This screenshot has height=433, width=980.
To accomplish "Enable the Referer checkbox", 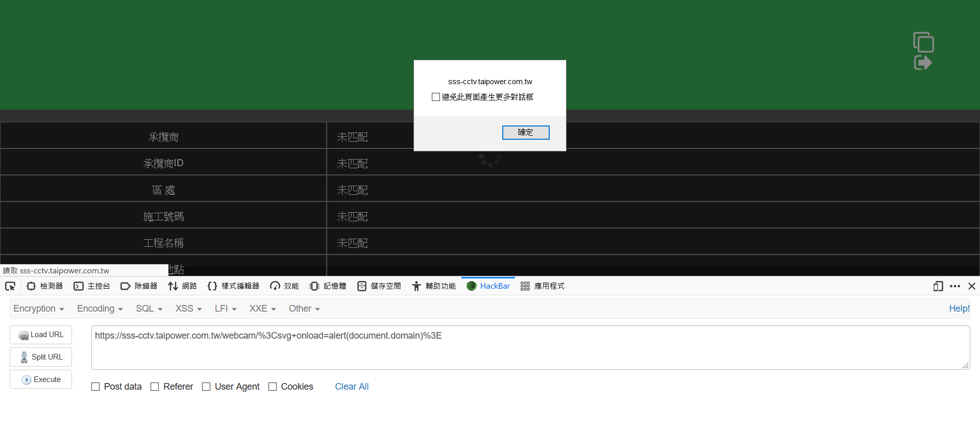I will pos(155,387).
